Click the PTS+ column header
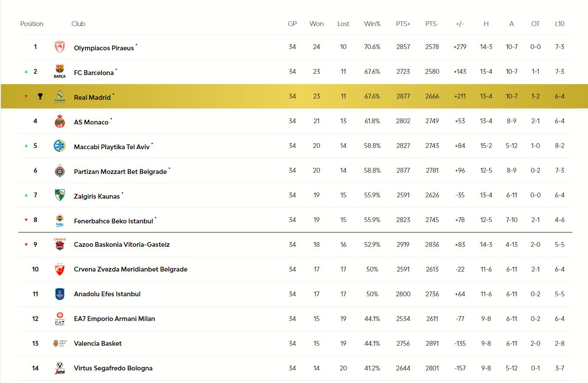The width and height of the screenshot is (588, 383). pos(403,24)
